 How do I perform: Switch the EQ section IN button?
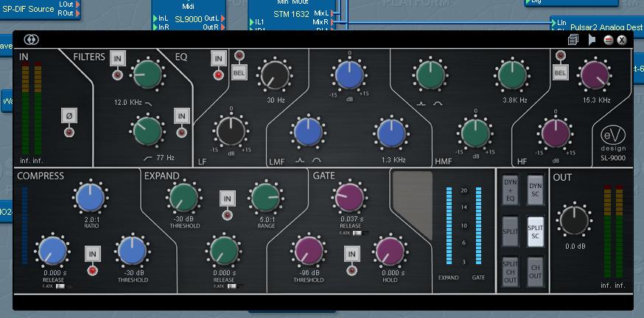click(219, 59)
